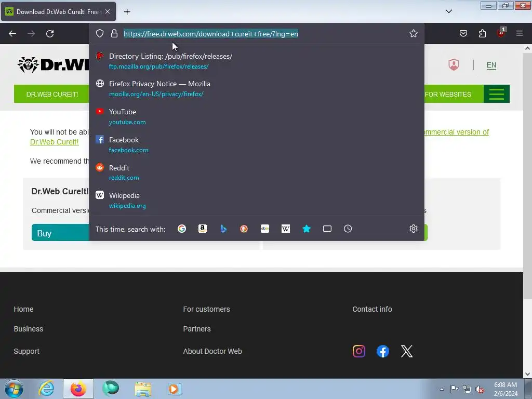Open tracking protection shield icon
Screen dimensions: 532x399
click(99, 33)
